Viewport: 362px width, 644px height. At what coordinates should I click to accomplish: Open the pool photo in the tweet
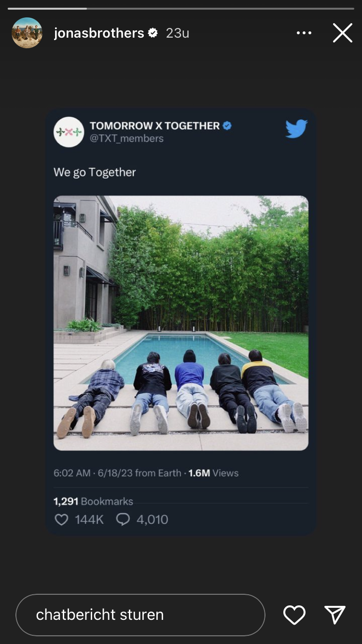[181, 323]
